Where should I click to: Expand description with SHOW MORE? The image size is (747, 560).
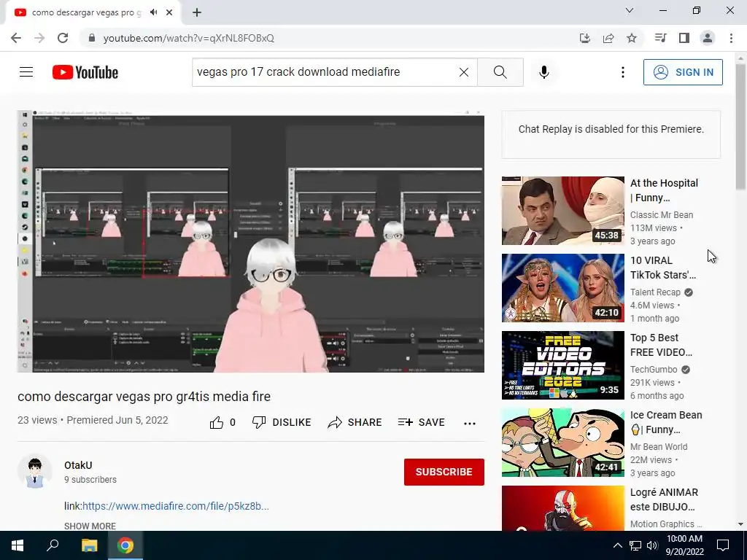[x=90, y=526]
